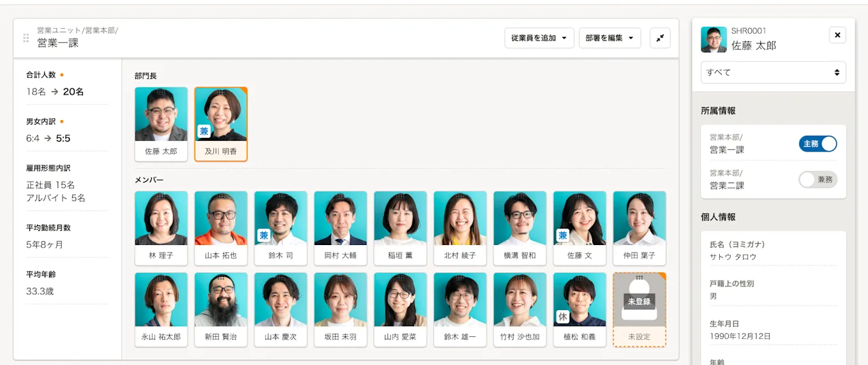Select member card 竹村 沙也加
868x365 pixels.
click(520, 309)
